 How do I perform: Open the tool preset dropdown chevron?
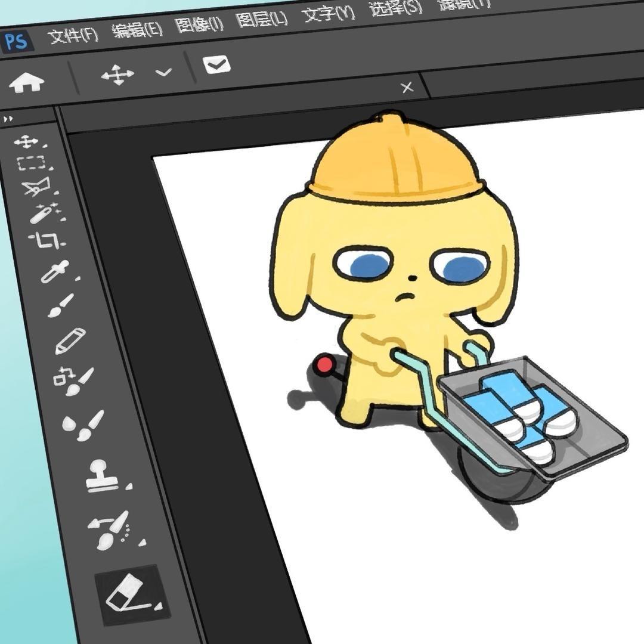pyautogui.click(x=163, y=72)
